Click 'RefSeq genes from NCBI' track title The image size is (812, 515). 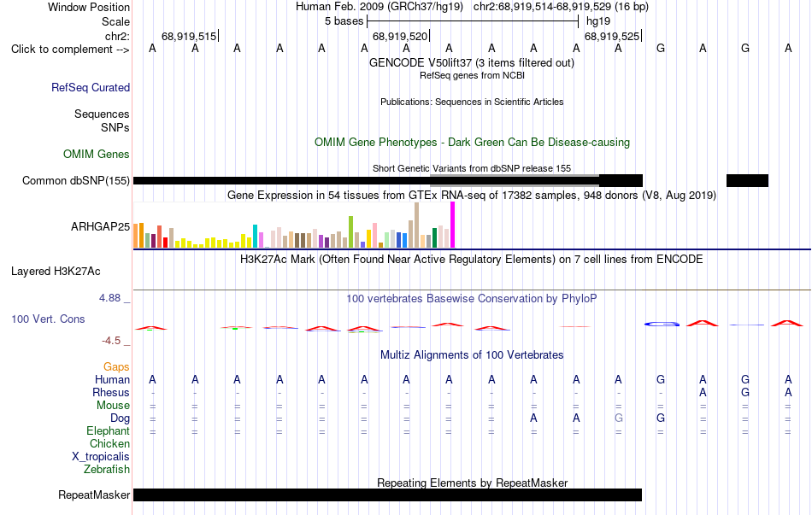[473, 75]
